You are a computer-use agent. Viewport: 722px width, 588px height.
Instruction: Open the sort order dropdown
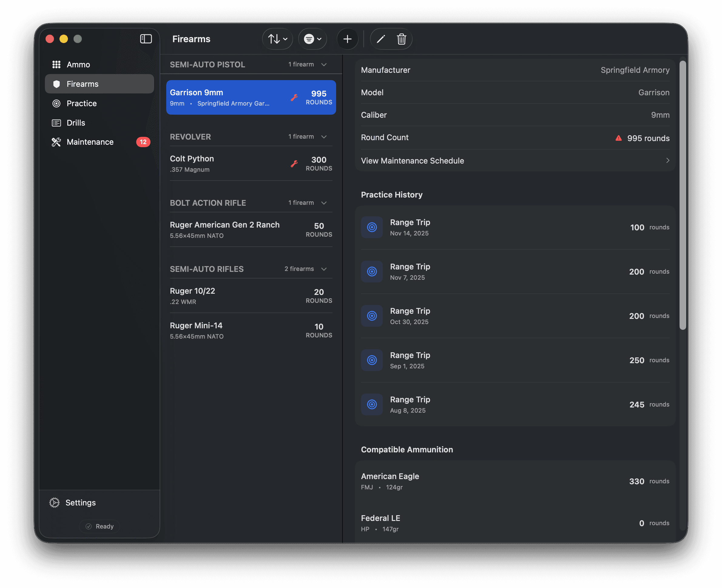277,39
